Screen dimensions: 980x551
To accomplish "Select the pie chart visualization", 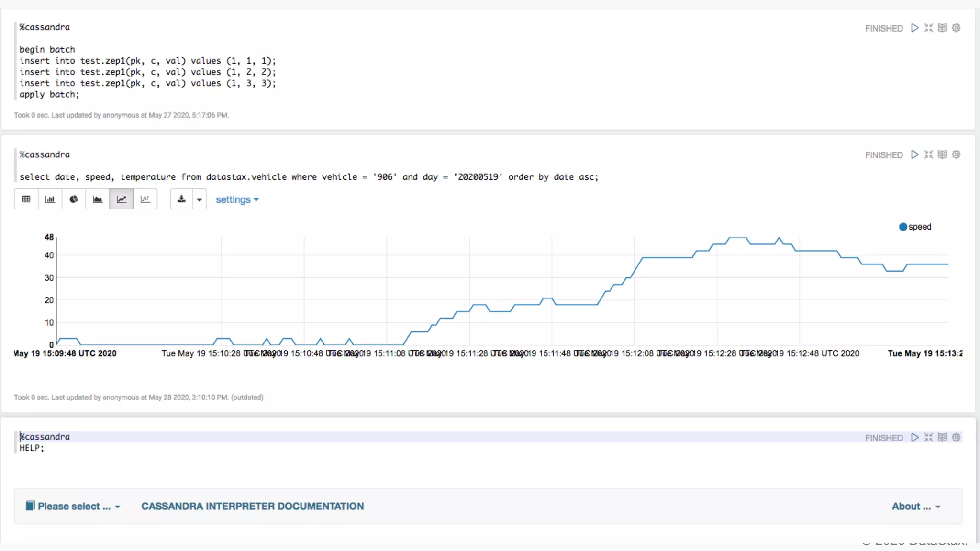I will (74, 199).
